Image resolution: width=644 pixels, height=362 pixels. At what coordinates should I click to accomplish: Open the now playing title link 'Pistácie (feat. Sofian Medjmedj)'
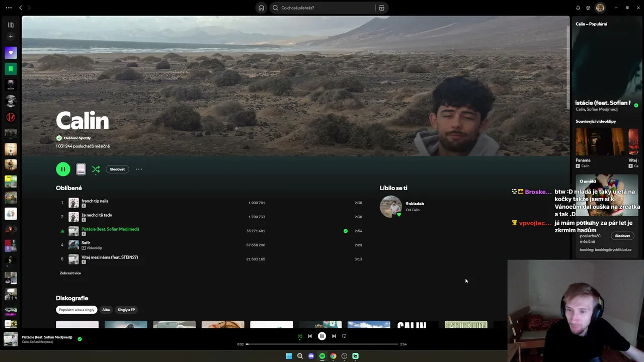click(47, 337)
